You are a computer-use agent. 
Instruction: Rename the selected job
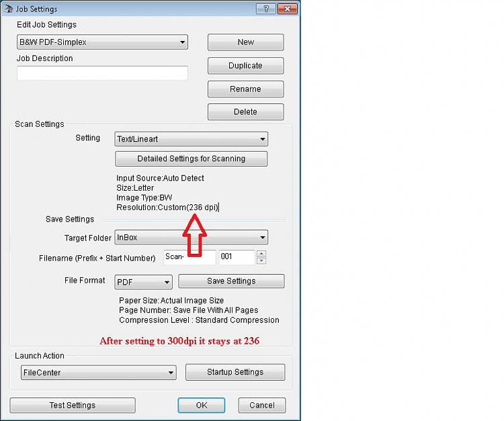pyautogui.click(x=245, y=89)
